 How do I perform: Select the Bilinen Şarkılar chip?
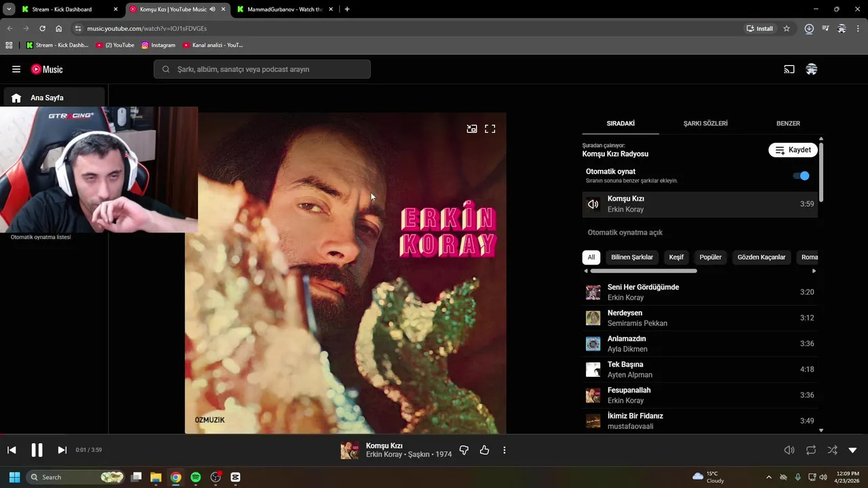click(x=632, y=257)
